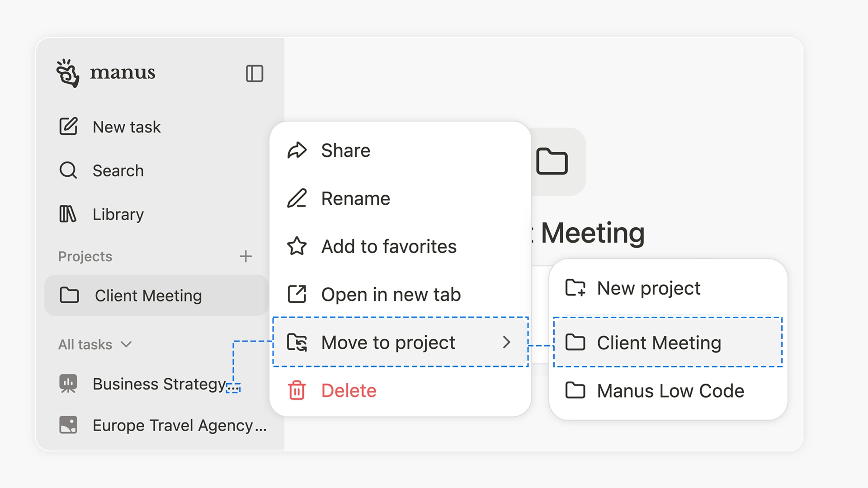Choose Share from the context menu
The width and height of the screenshot is (868, 488).
(345, 150)
